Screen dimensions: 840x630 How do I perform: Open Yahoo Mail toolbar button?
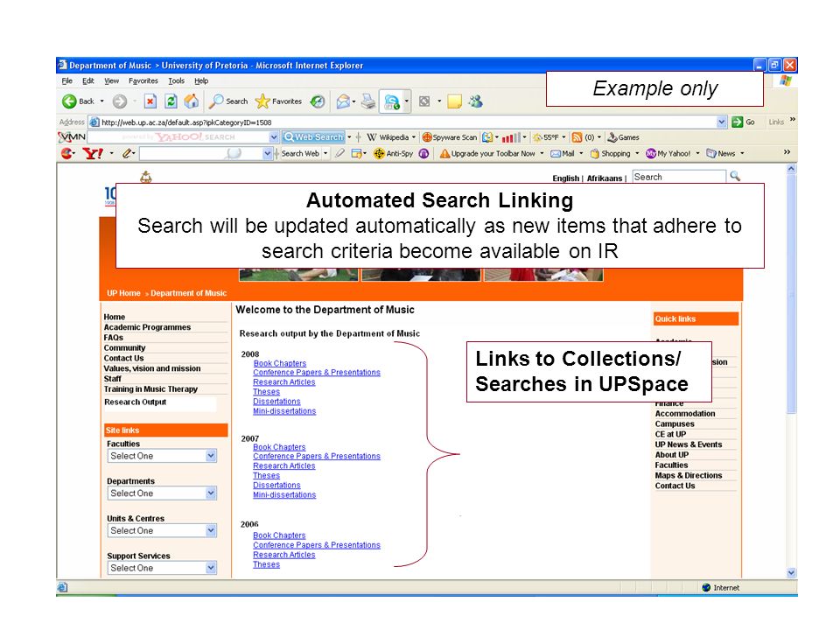562,153
